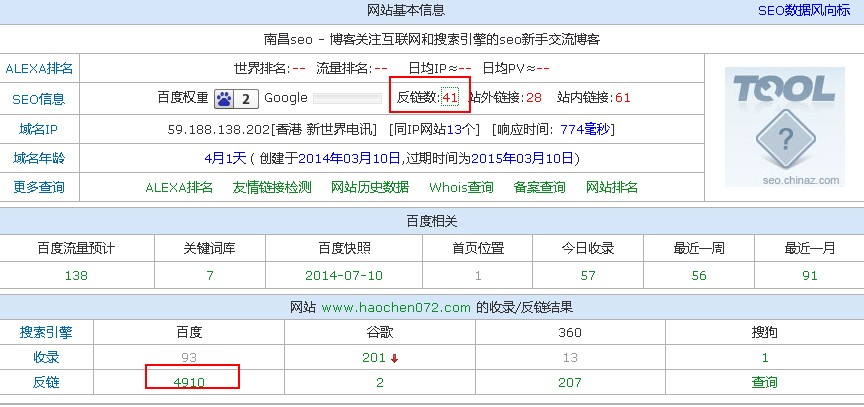Open the SEO信息 link
This screenshot has width=864, height=407.
pos(39,99)
